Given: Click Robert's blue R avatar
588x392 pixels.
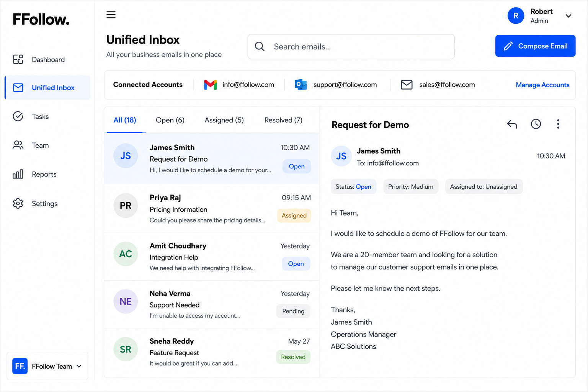Looking at the screenshot, I should click(x=516, y=16).
